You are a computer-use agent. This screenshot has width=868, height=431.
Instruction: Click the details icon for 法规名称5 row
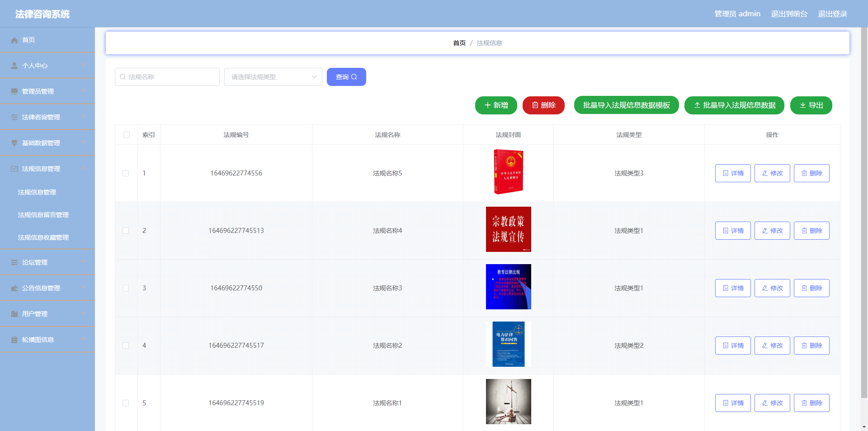[726, 173]
